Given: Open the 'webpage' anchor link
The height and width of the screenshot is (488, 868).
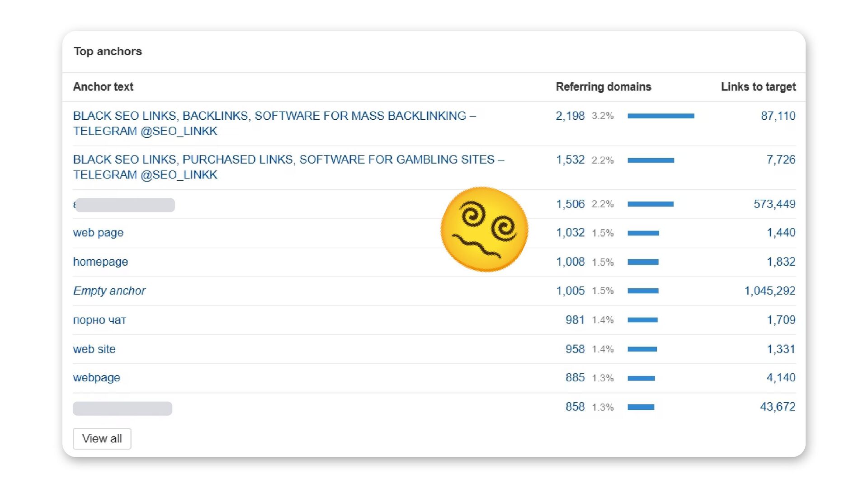Looking at the screenshot, I should click(x=97, y=378).
